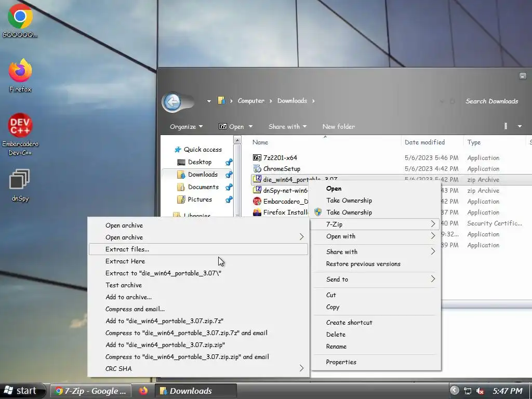Click the muted volume tray icon

point(480,391)
